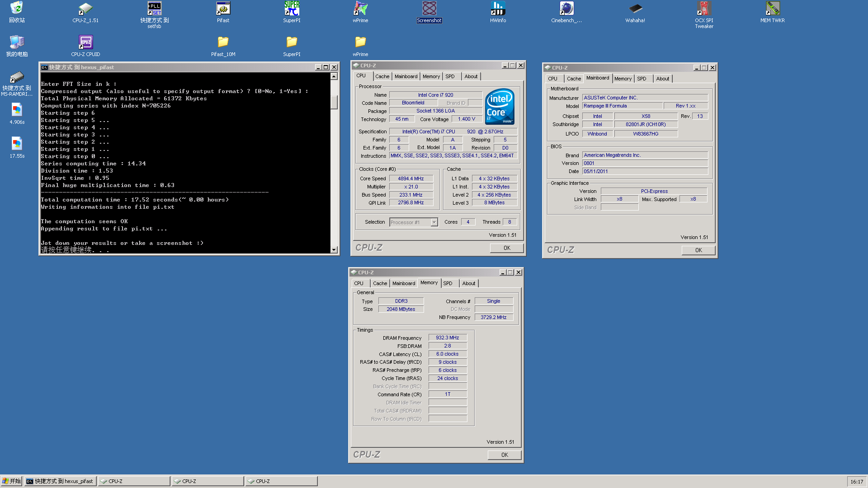The width and height of the screenshot is (868, 488).
Task: Open Cache tab in Memory window
Action: click(x=380, y=283)
